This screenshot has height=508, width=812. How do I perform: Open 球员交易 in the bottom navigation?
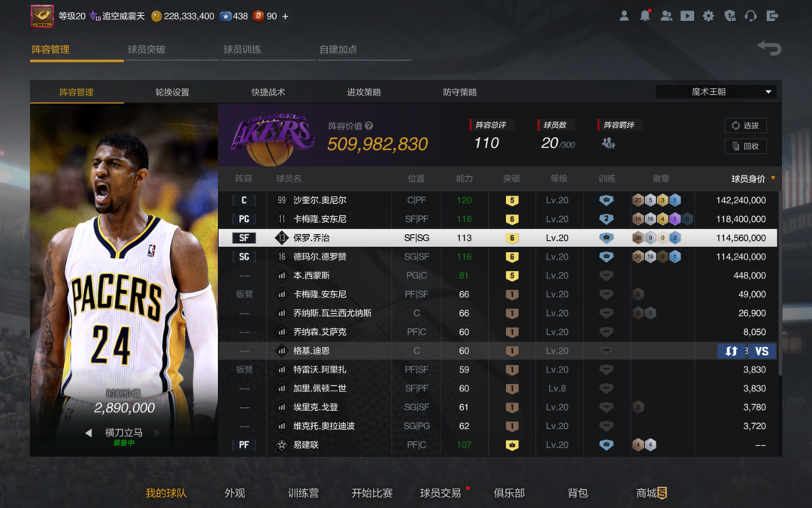[x=441, y=493]
